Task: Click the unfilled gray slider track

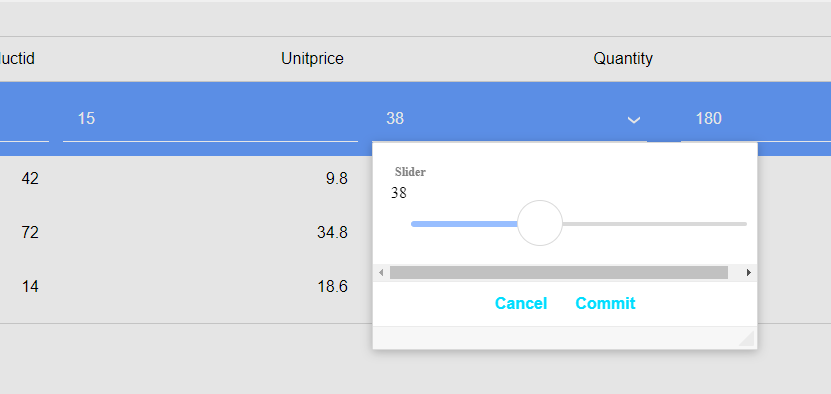Action: coord(655,224)
